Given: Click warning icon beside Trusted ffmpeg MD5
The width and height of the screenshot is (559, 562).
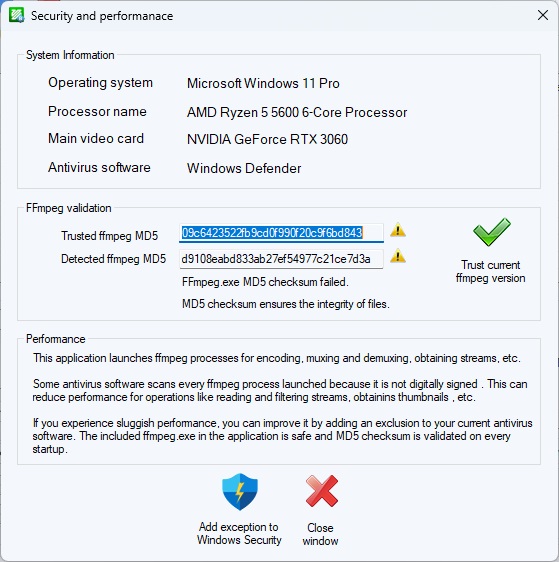Looking at the screenshot, I should (x=398, y=230).
